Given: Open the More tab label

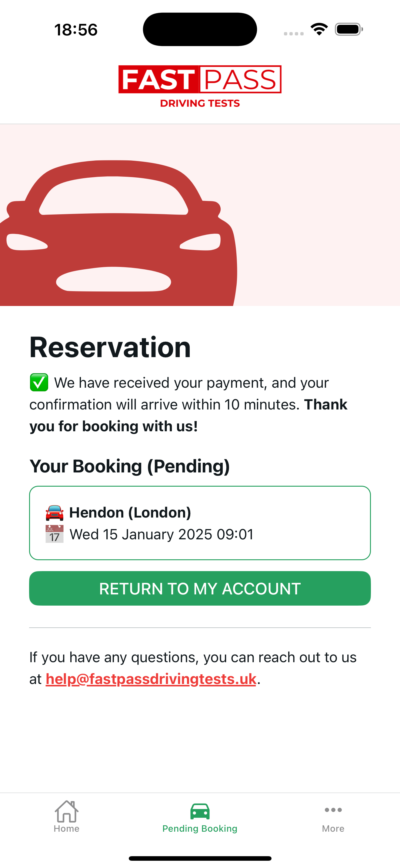Looking at the screenshot, I should (x=333, y=829).
